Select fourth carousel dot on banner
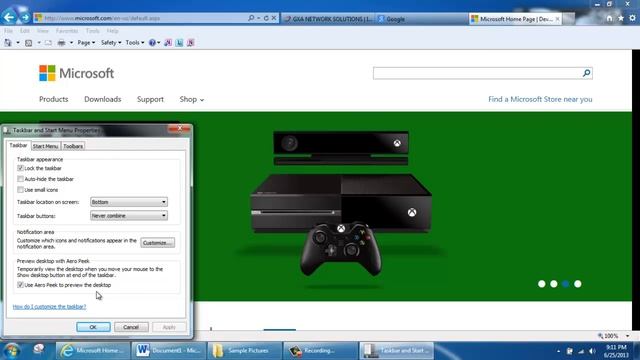 tap(578, 284)
